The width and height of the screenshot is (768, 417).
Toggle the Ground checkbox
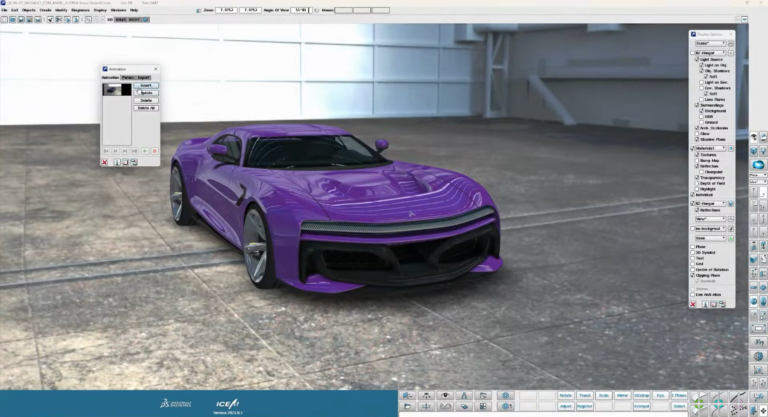tap(701, 122)
